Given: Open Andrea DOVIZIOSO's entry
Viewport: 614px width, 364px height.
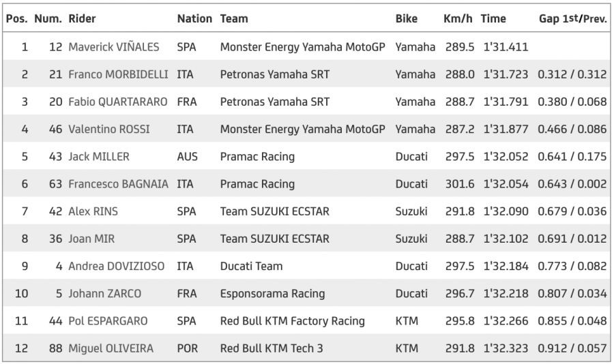Looking at the screenshot, I should point(116,266).
